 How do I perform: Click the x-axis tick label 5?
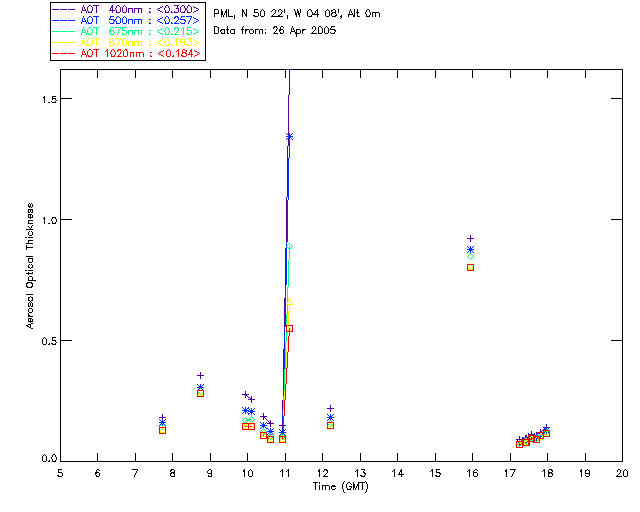[60, 473]
